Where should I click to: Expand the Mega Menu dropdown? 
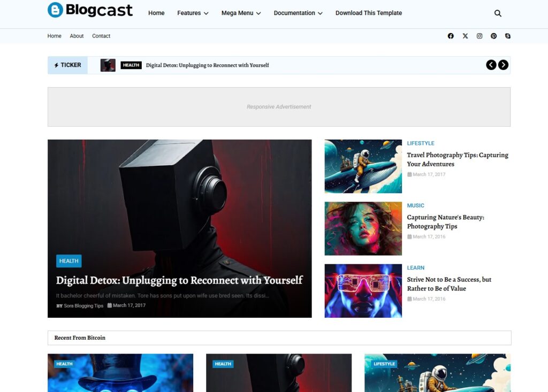(x=241, y=13)
